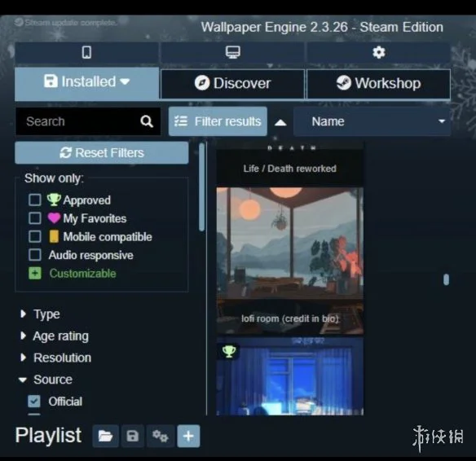Viewport: 476px width, 461px height.
Task: Enable the Approved checkbox
Action: click(x=35, y=200)
